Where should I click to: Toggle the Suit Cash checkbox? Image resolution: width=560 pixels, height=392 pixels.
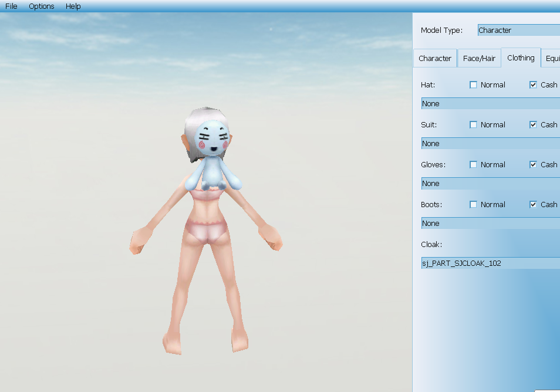tap(533, 125)
